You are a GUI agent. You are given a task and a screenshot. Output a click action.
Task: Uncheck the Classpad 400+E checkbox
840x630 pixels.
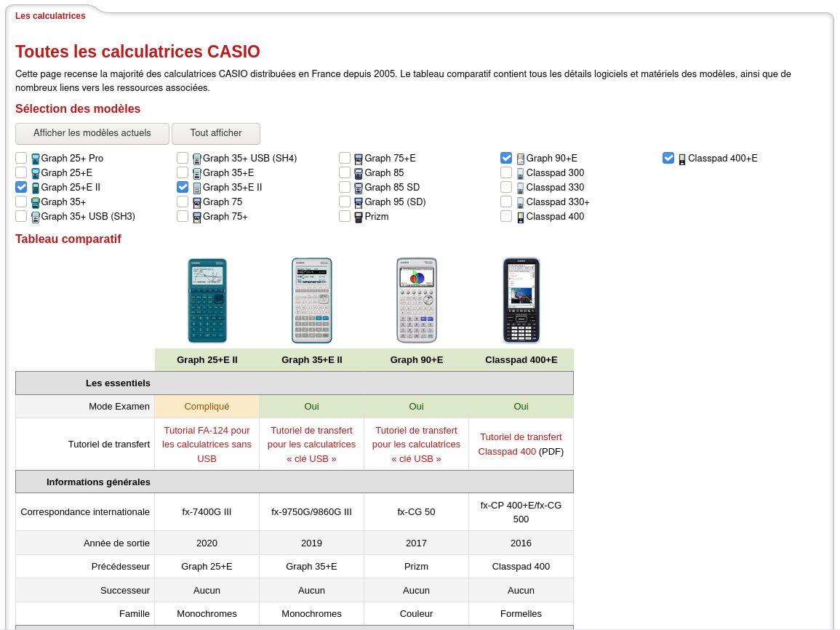point(668,157)
